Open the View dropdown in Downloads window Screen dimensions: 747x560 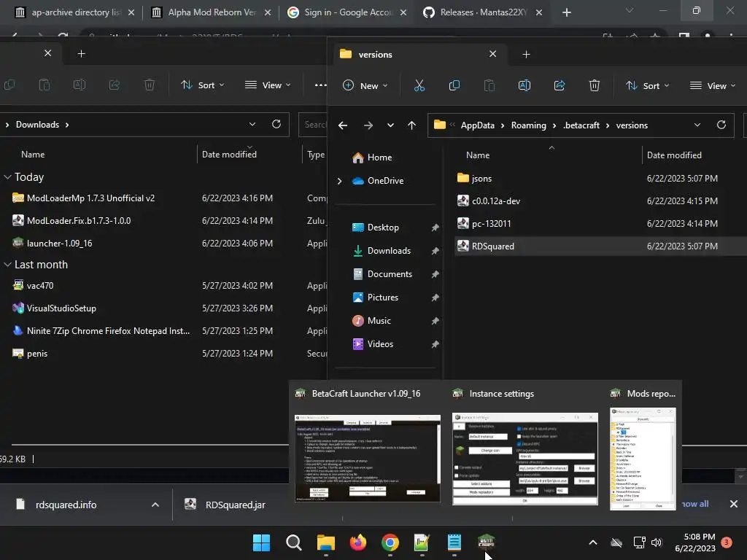[267, 85]
